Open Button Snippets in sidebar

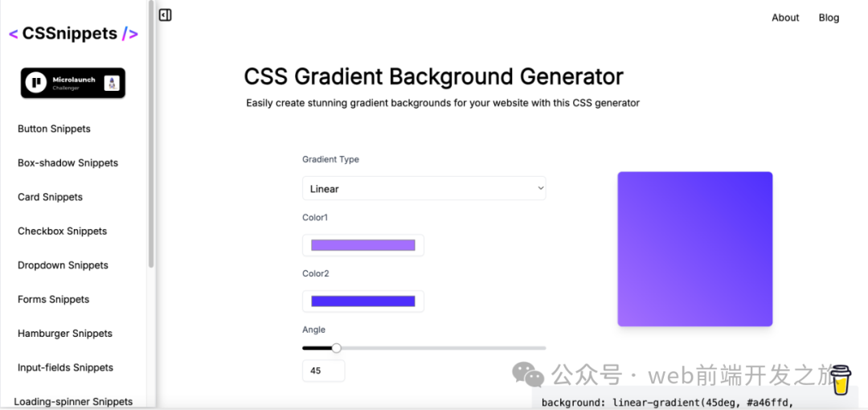(x=54, y=129)
